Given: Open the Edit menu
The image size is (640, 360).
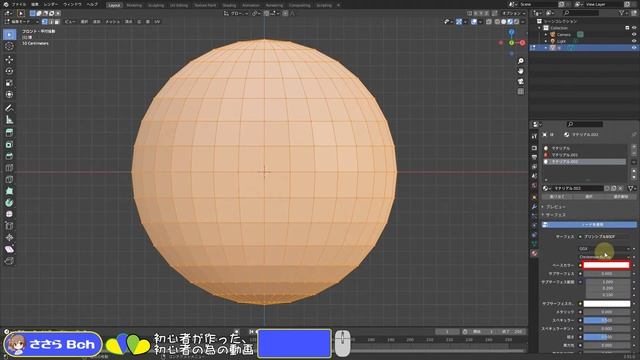Looking at the screenshot, I should (x=35, y=4).
